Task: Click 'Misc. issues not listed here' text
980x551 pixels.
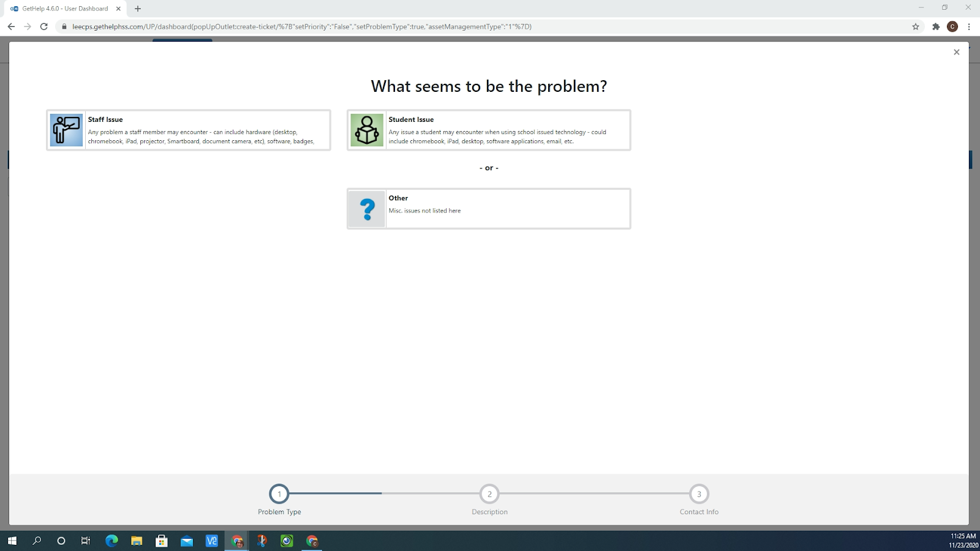Action: [424, 211]
